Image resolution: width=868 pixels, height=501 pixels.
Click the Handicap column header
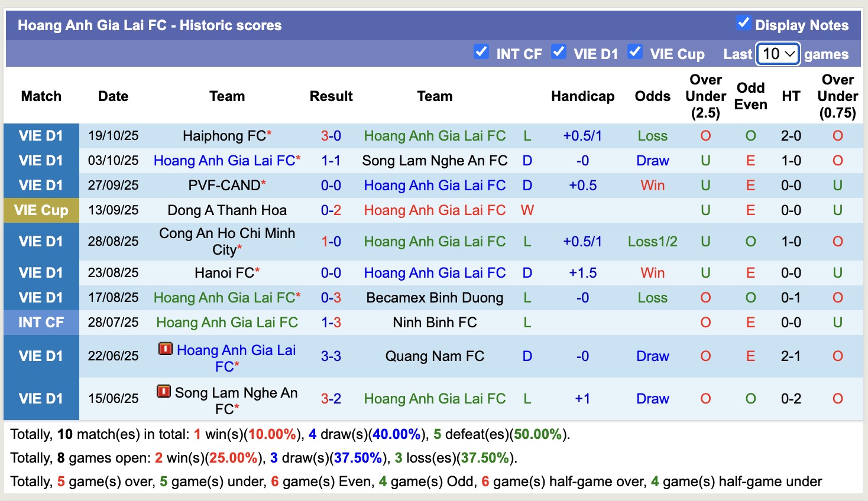(x=582, y=96)
